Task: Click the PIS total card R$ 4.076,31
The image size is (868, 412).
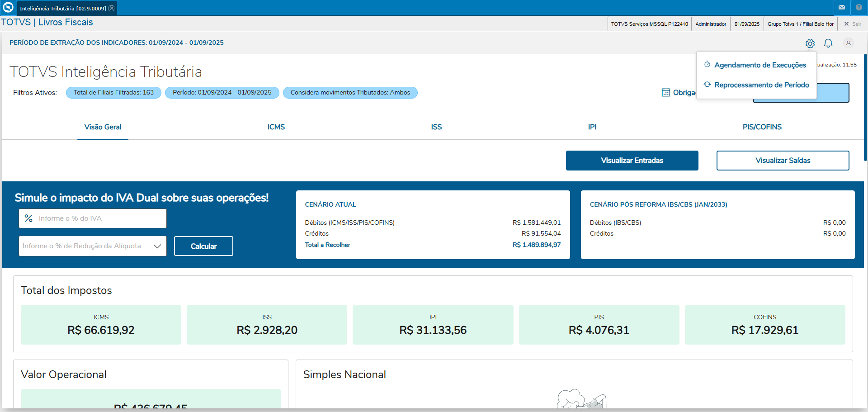Action: pyautogui.click(x=599, y=325)
